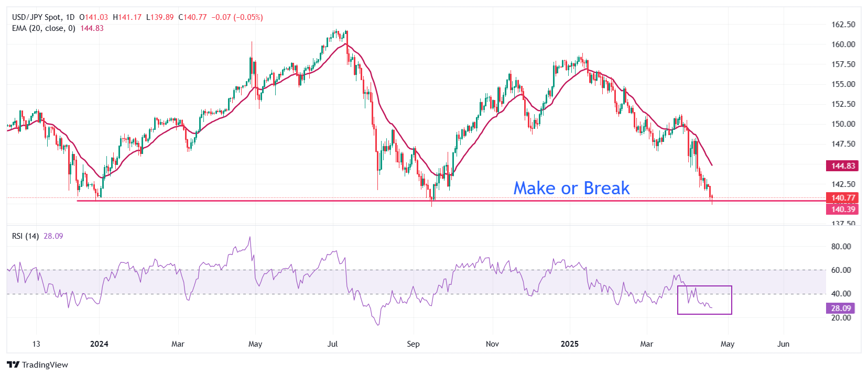Click the 80.00 RSI scale label
Screen dimensions: 868x376
tap(841, 247)
